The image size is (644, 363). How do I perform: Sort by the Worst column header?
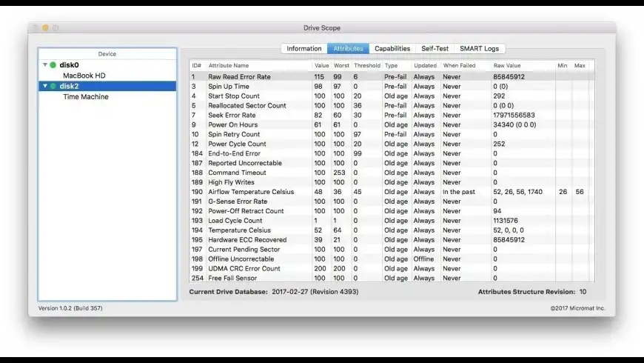(x=341, y=65)
